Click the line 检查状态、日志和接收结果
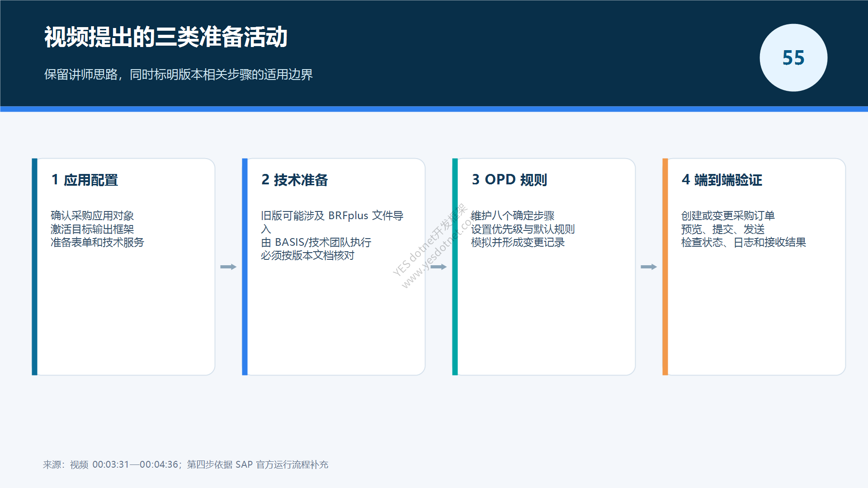The image size is (868, 488). click(744, 242)
